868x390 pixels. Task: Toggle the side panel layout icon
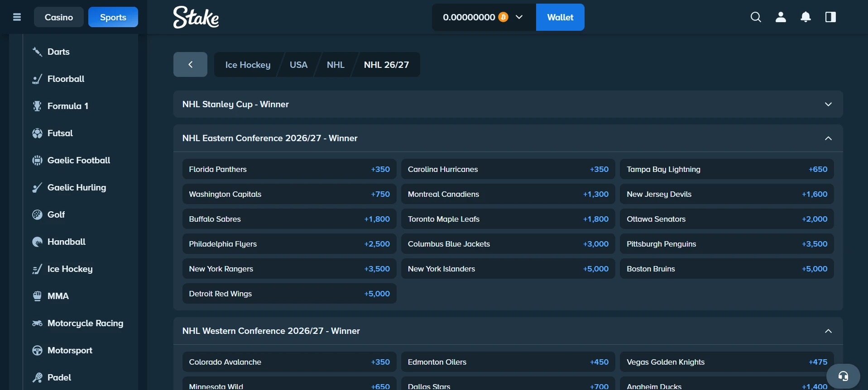click(x=830, y=17)
